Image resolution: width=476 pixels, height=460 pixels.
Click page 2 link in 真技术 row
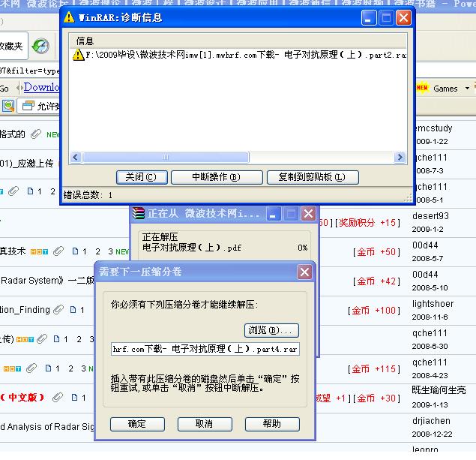pos(97,251)
